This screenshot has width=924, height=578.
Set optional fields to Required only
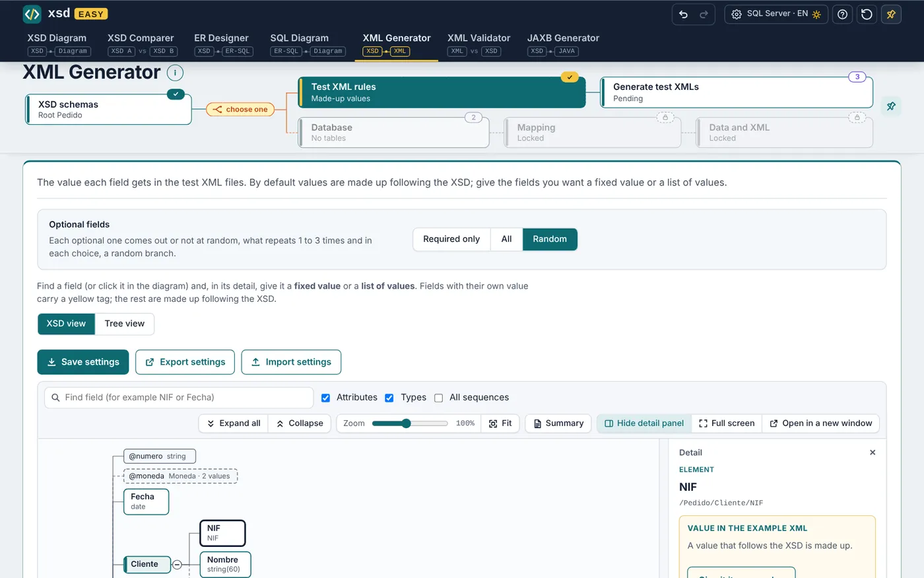pyautogui.click(x=451, y=239)
